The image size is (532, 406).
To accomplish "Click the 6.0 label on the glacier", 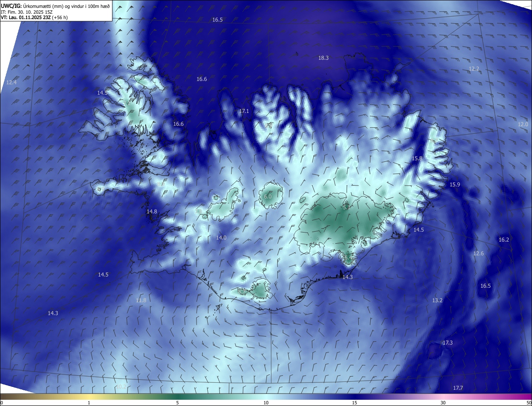I will 268,197.
